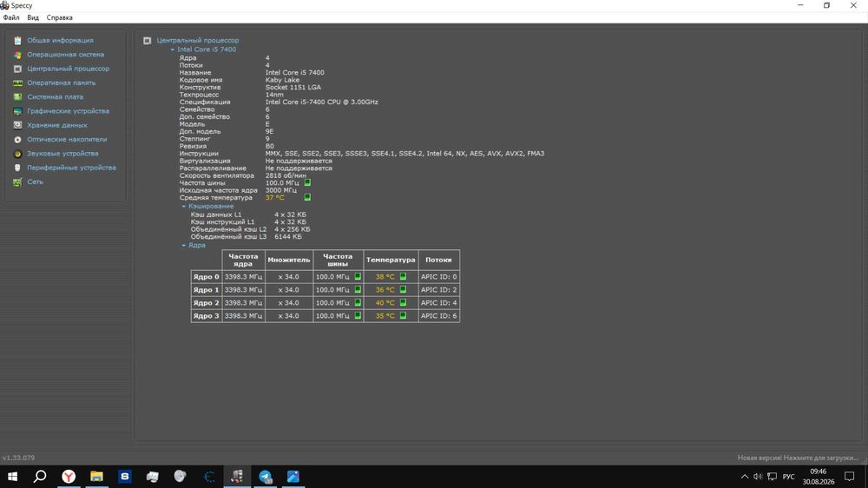The image size is (868, 488).
Task: Collapse the Ядра section
Action: [x=184, y=246]
